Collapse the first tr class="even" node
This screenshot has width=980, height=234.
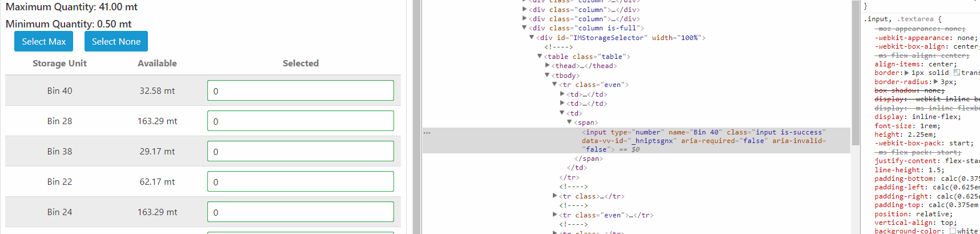point(554,84)
